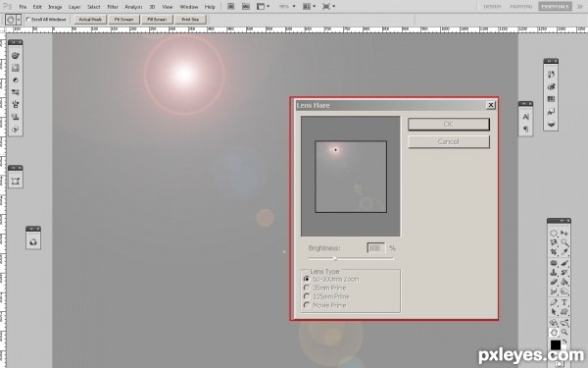
Task: Select the 3D Camera Orbit tool
Action: tap(564, 323)
